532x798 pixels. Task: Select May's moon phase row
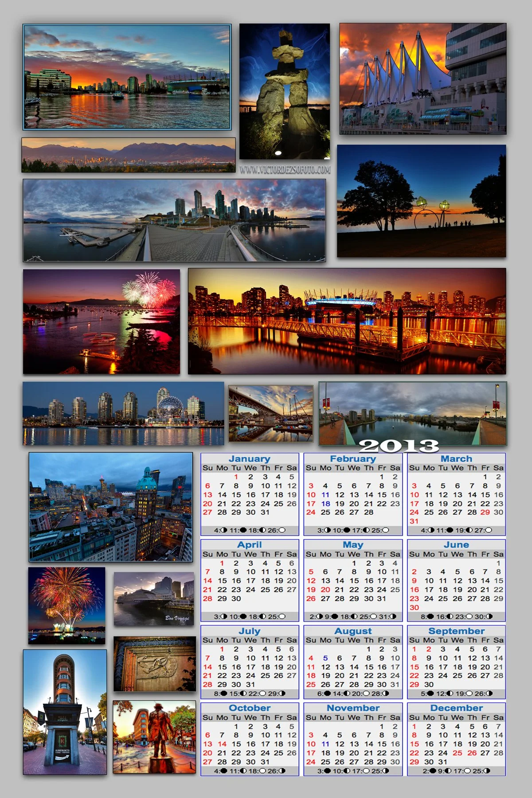[x=353, y=616]
